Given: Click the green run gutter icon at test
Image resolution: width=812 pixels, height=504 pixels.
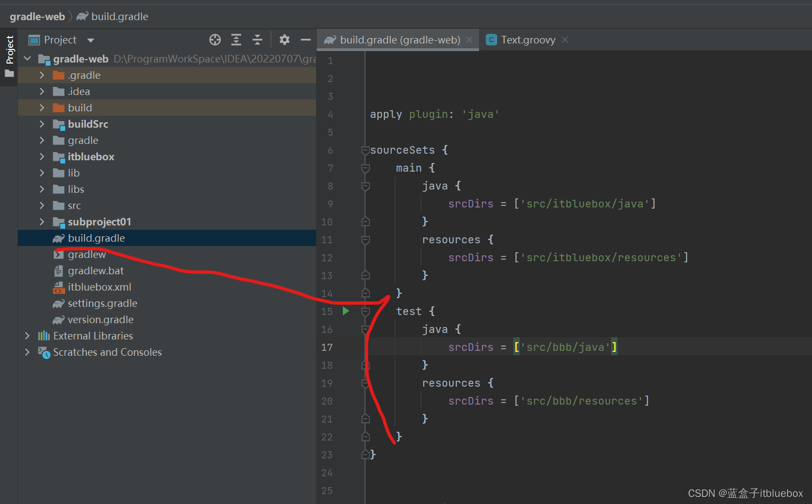Looking at the screenshot, I should [x=345, y=311].
